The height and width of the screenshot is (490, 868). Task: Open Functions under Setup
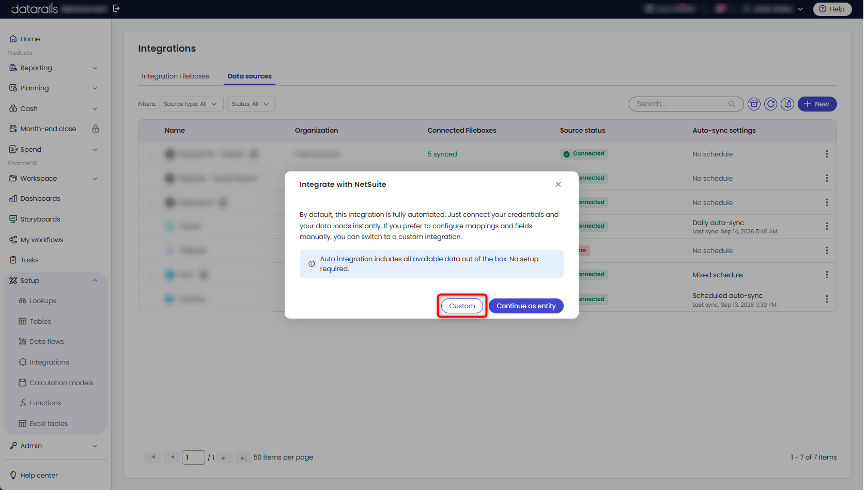[45, 403]
